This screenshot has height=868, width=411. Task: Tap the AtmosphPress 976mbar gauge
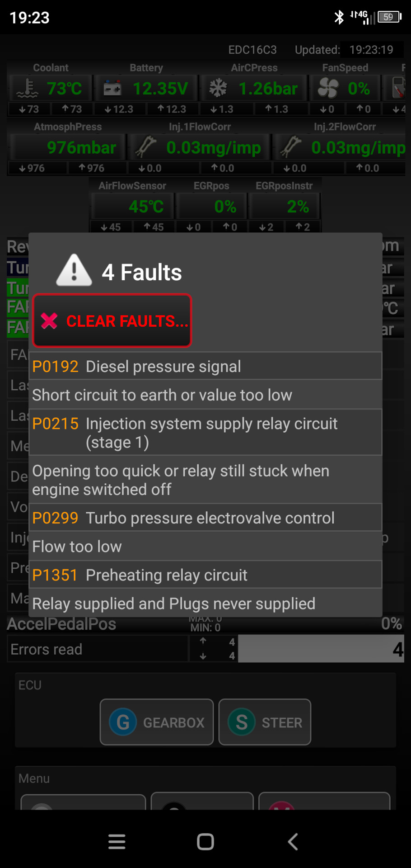67,147
